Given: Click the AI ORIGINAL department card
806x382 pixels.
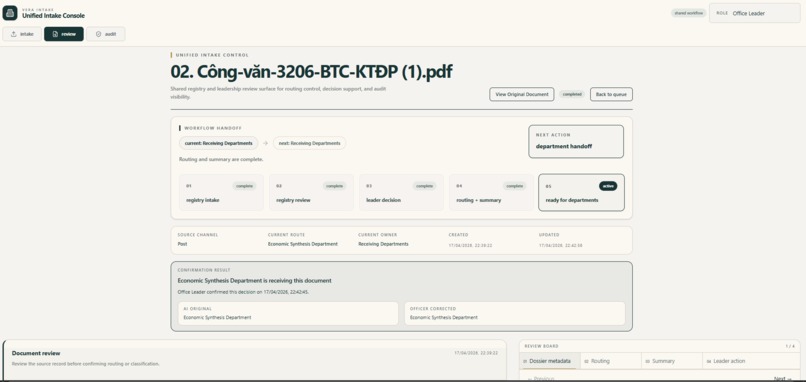Looking at the screenshot, I should 288,313.
